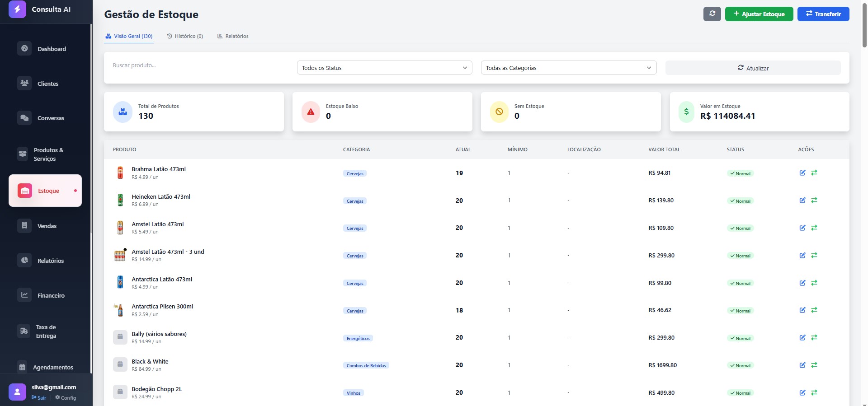The height and width of the screenshot is (406, 868).
Task: Click edit icon for Antarctica Pilsen 300ml
Action: click(802, 310)
